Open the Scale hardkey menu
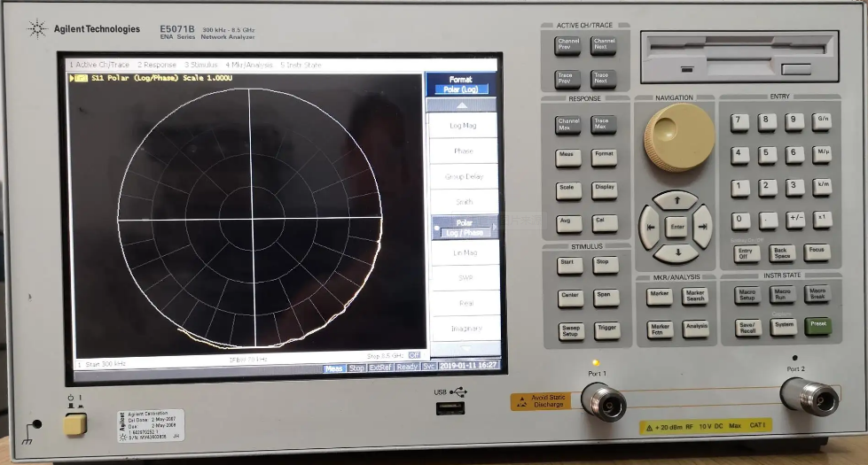The height and width of the screenshot is (465, 868). pyautogui.click(x=568, y=190)
